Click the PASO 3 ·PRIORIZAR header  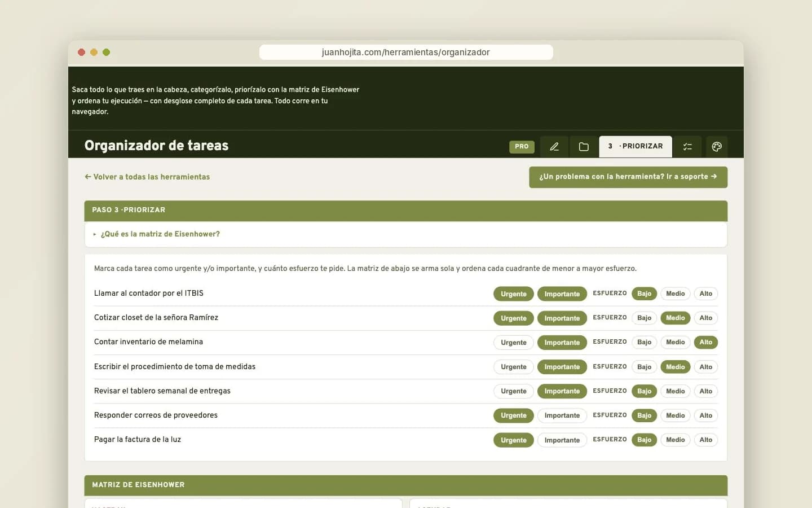tap(406, 210)
